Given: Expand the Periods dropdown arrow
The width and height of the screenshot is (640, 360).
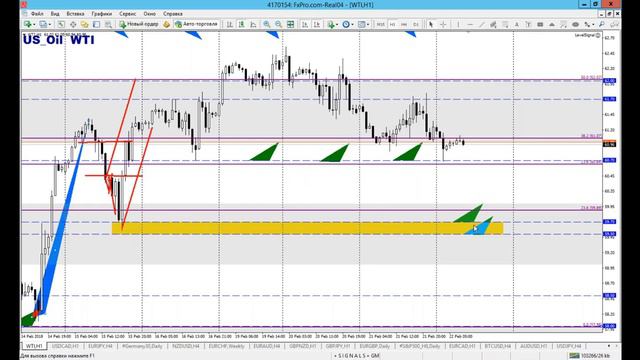Looking at the screenshot, I should click(353, 24).
